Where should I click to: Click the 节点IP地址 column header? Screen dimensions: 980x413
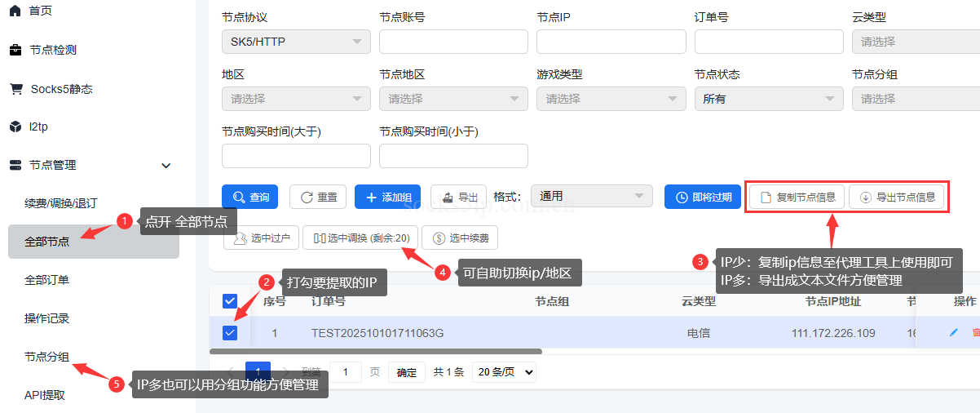pyautogui.click(x=833, y=301)
